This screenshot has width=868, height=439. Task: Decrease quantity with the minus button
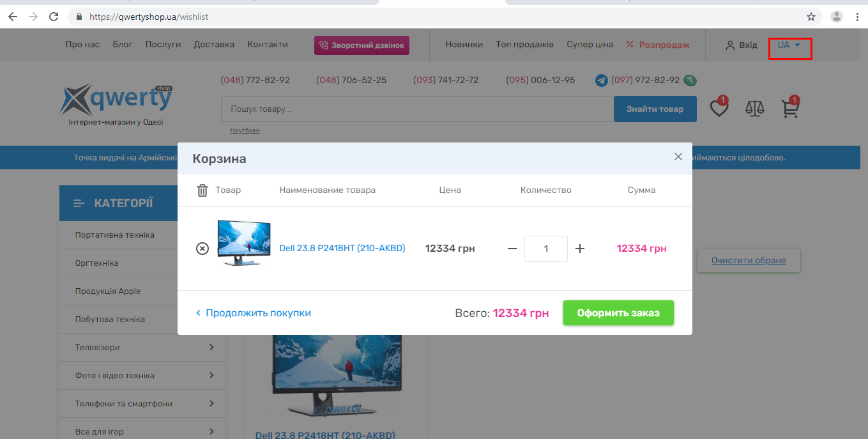point(512,249)
